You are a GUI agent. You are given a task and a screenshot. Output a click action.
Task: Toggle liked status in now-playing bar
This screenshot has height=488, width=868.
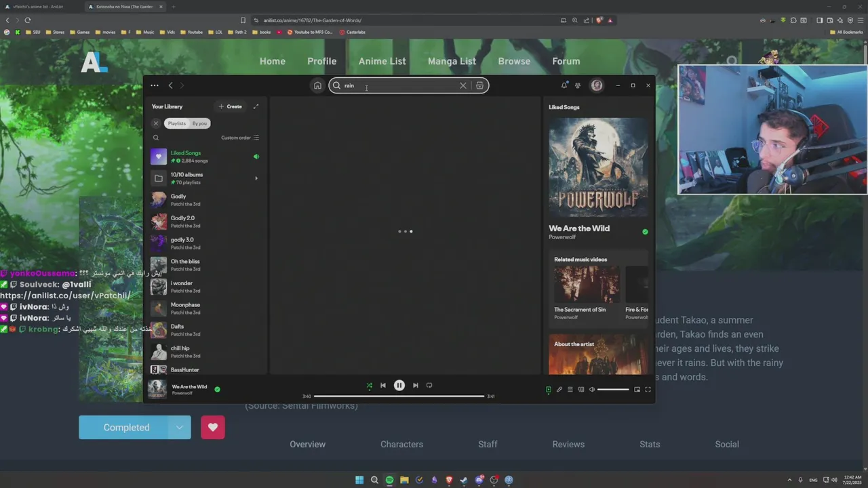(x=217, y=389)
